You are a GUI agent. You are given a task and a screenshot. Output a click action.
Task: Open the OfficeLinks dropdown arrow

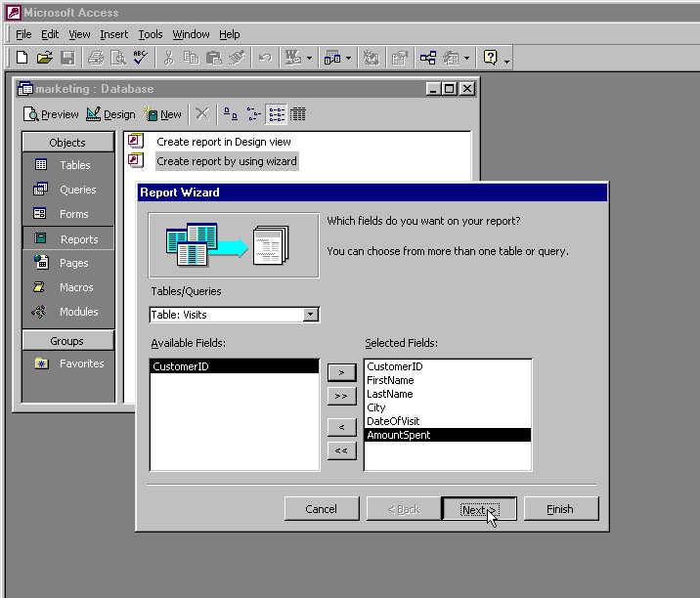pyautogui.click(x=309, y=58)
